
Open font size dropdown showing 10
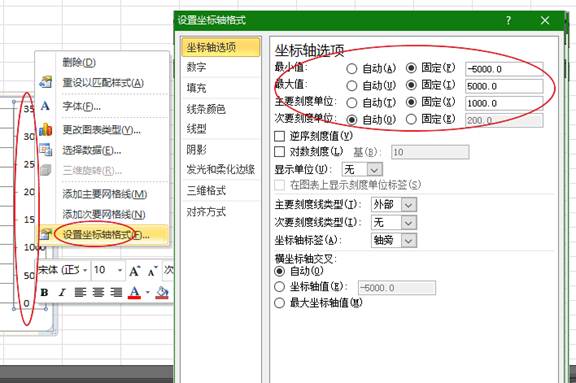120,271
